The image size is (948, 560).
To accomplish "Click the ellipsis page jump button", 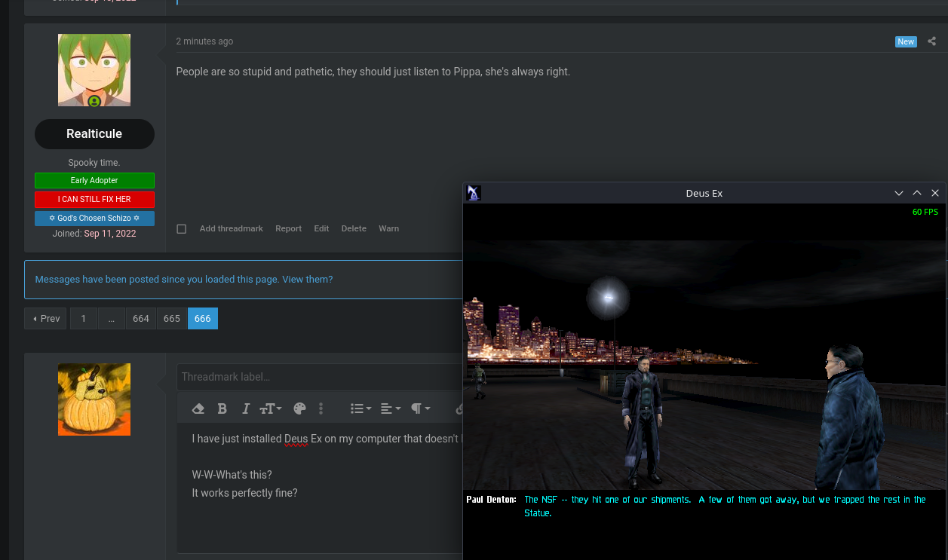I will coord(112,319).
